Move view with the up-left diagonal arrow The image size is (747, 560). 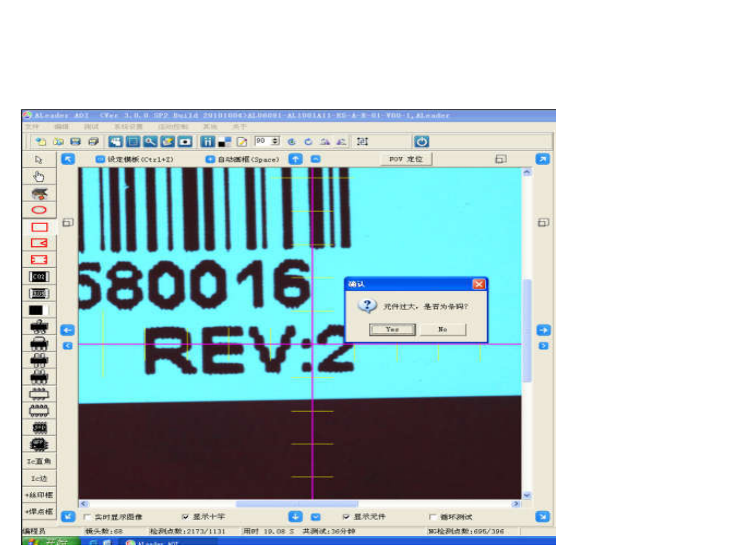click(68, 159)
